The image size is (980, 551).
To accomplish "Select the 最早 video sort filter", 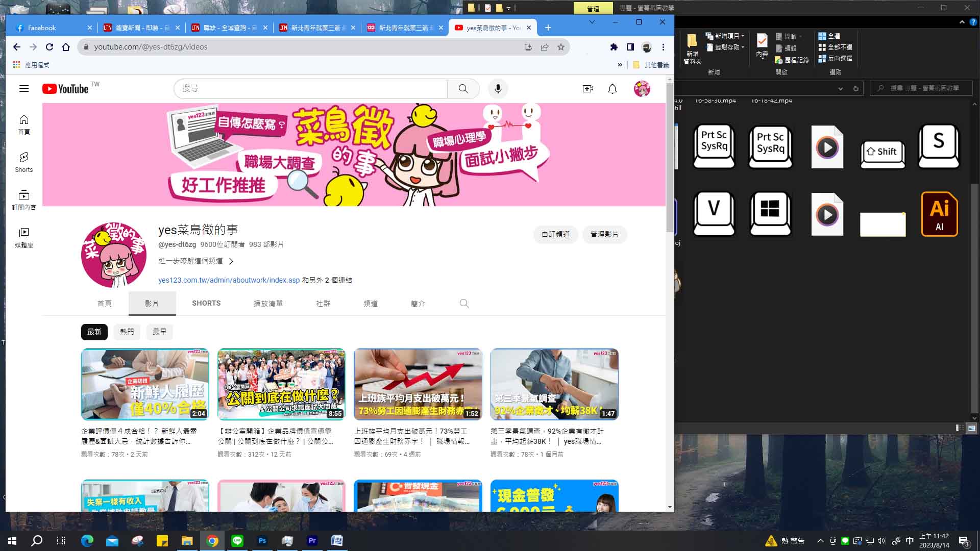I will pyautogui.click(x=160, y=332).
